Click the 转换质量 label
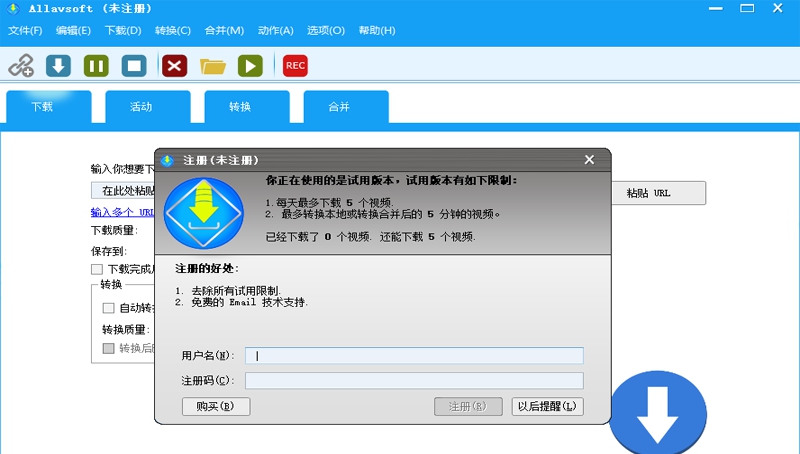Viewport: 800px width, 454px height. click(x=126, y=330)
